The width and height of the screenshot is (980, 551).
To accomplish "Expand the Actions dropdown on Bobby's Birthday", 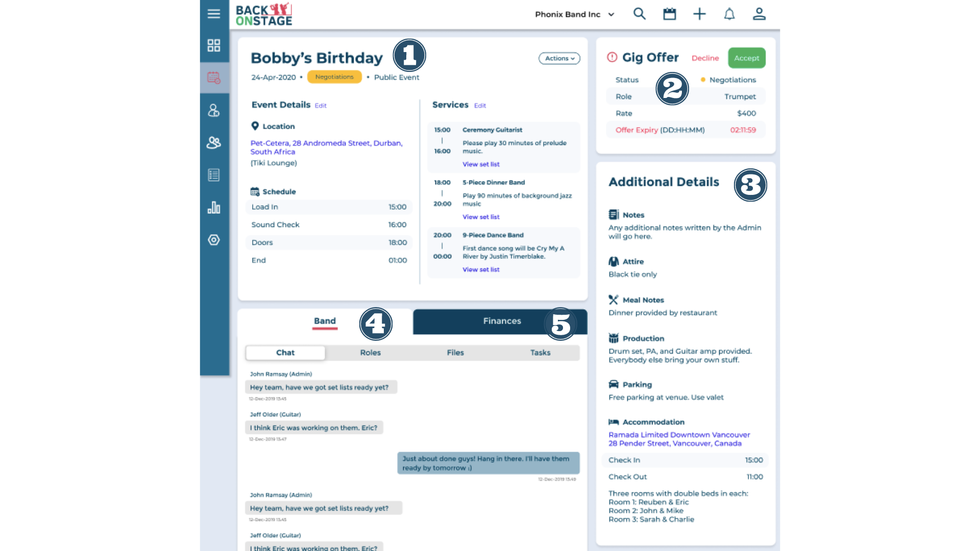I will tap(559, 58).
